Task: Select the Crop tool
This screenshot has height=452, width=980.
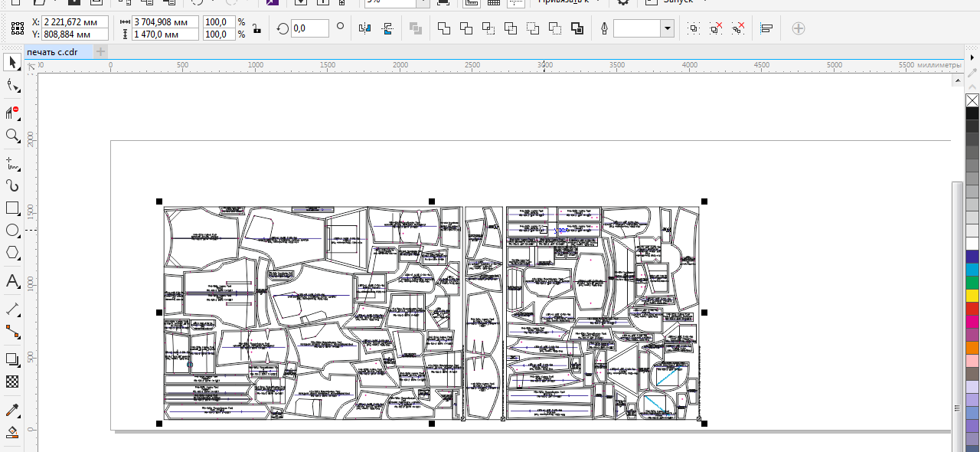Action: coord(13,113)
